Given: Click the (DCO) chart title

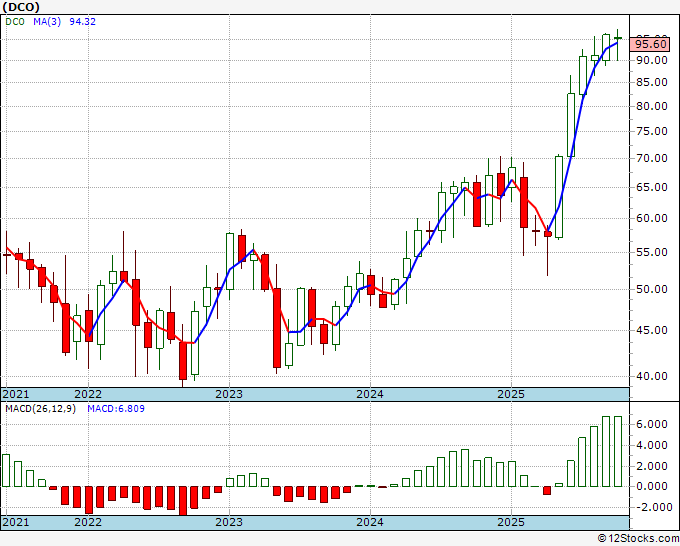Looking at the screenshot, I should click(x=21, y=7).
